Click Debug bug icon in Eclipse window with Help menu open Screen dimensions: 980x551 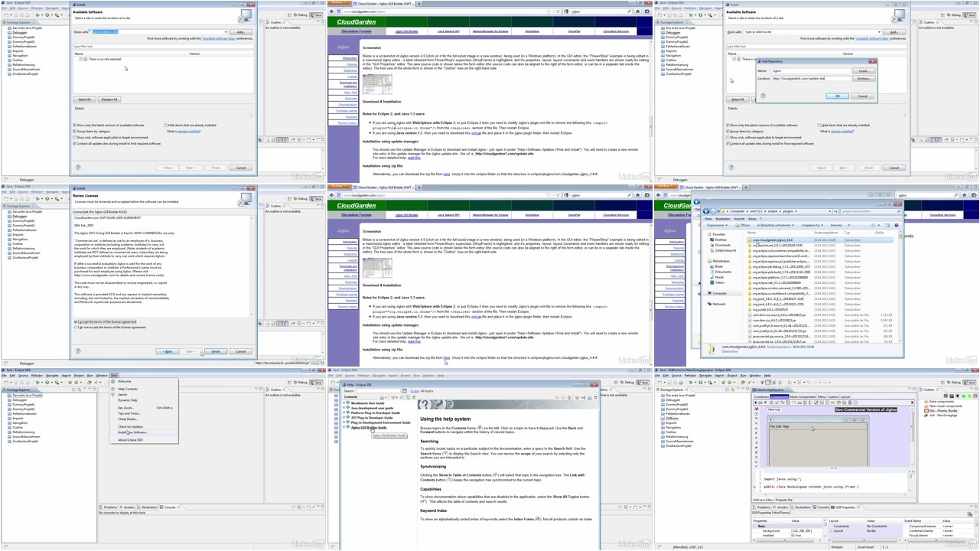coord(37,383)
